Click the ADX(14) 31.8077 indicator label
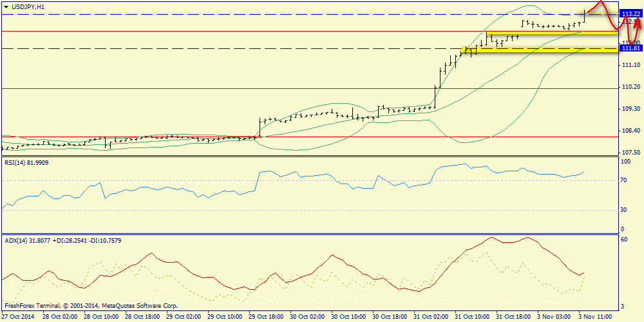 point(30,240)
